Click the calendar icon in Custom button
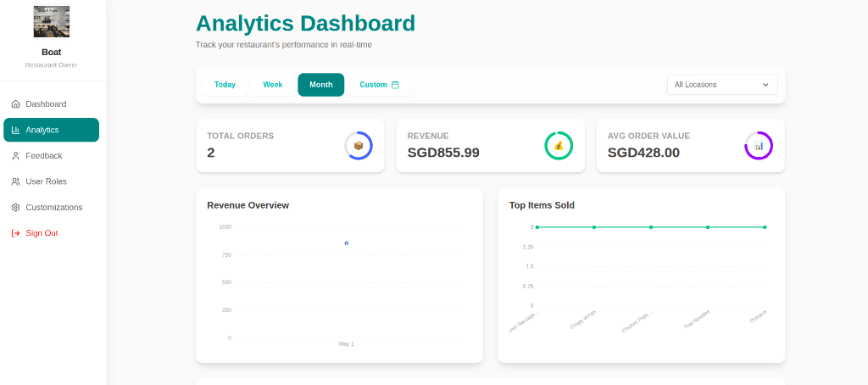This screenshot has width=868, height=385. [x=395, y=85]
